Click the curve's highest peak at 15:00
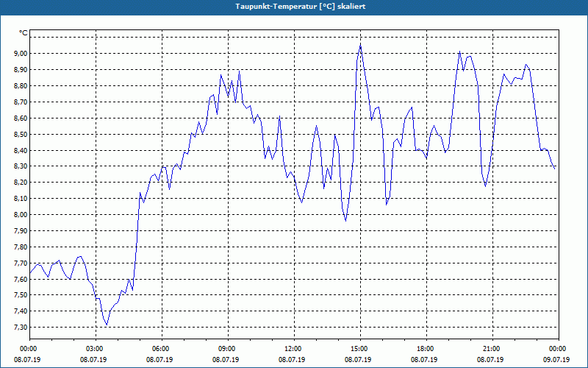 point(360,45)
